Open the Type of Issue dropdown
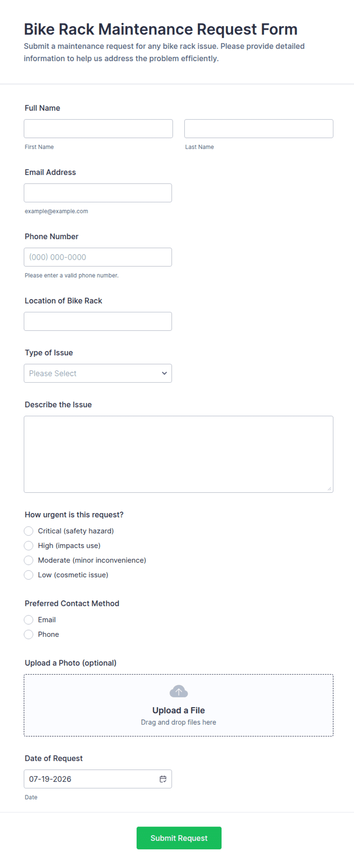 point(98,373)
